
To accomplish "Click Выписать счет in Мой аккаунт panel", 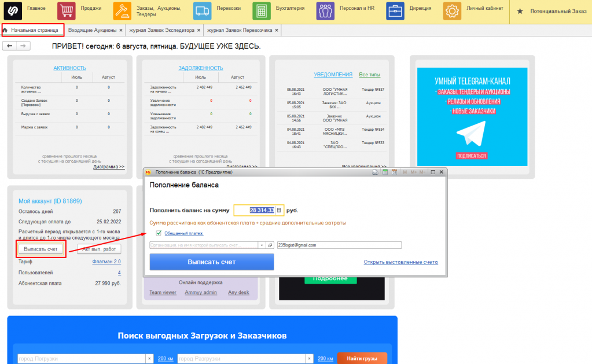I will coord(41,249).
